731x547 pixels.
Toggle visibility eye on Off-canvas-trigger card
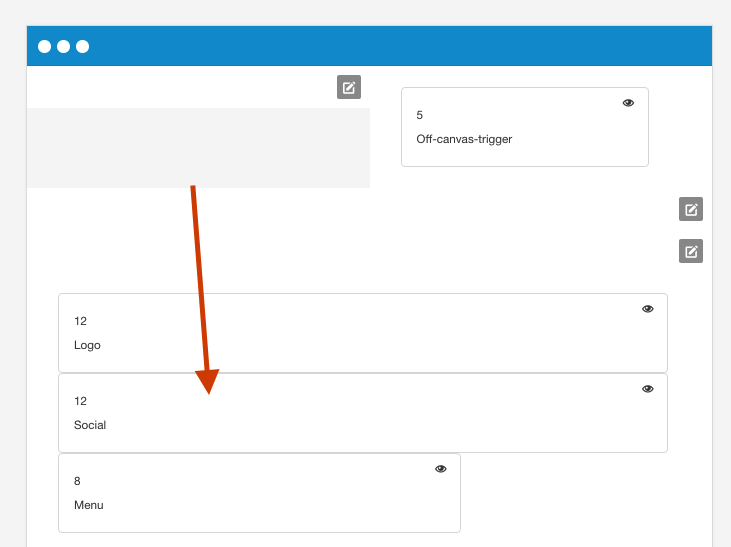[628, 103]
